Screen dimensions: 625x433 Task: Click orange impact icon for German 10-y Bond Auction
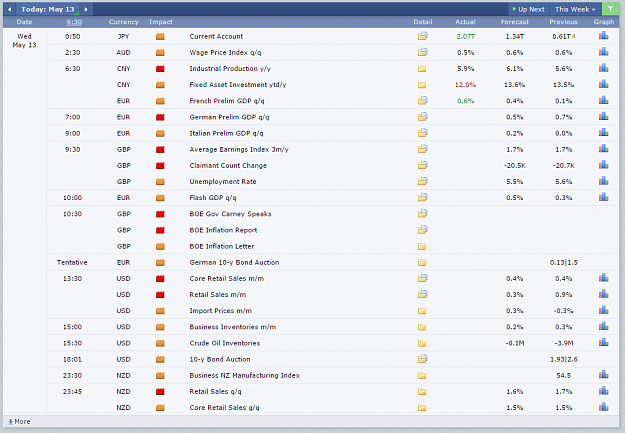(x=160, y=262)
